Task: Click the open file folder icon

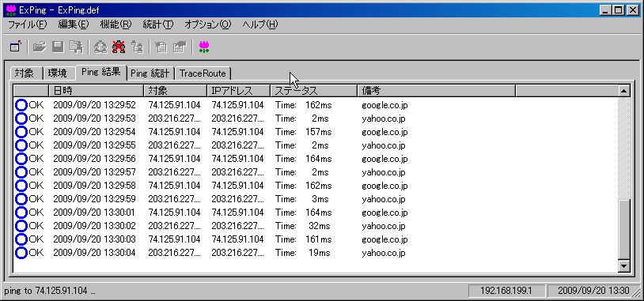Action: [40, 47]
